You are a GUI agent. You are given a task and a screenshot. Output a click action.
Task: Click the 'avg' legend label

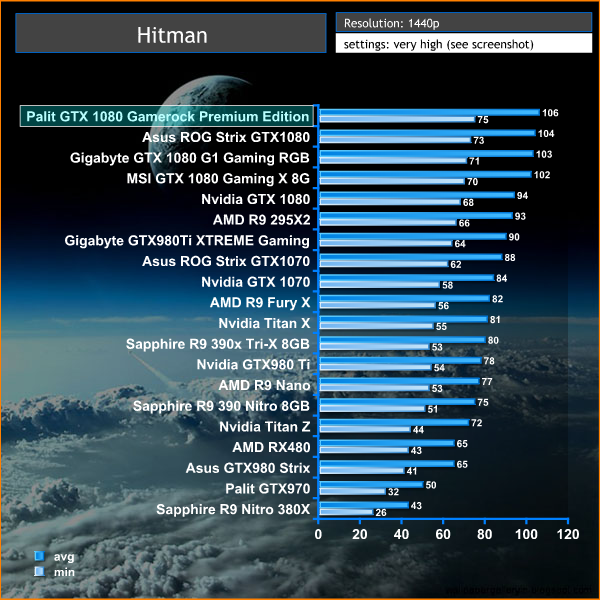pyautogui.click(x=64, y=557)
